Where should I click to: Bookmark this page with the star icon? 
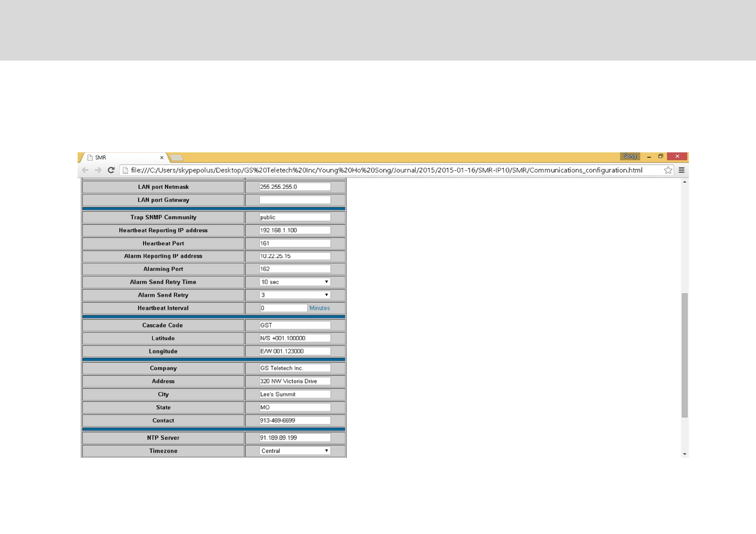(x=668, y=170)
